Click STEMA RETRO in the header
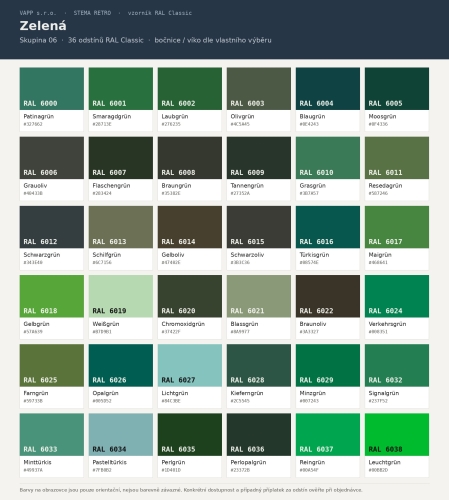The image size is (449, 500). [x=92, y=13]
